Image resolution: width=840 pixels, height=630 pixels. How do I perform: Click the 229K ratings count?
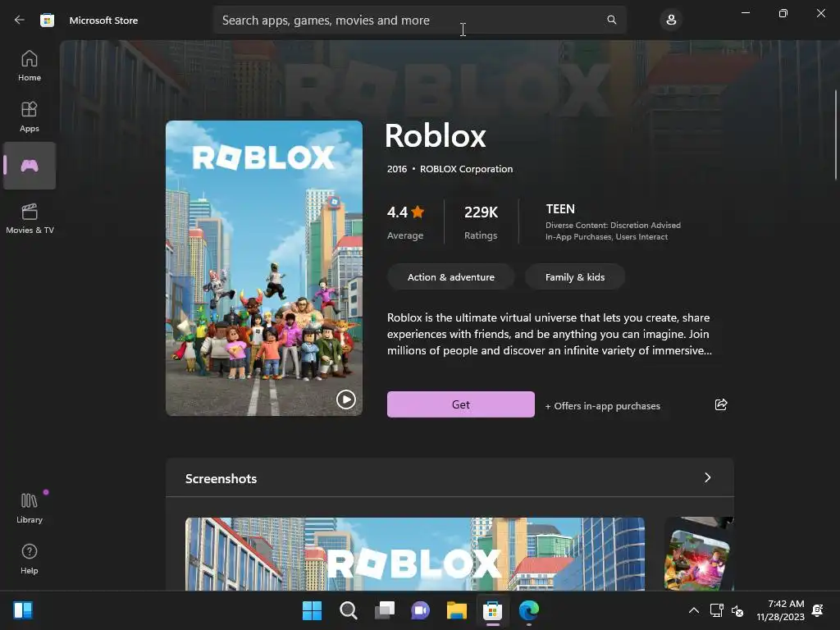(x=481, y=221)
